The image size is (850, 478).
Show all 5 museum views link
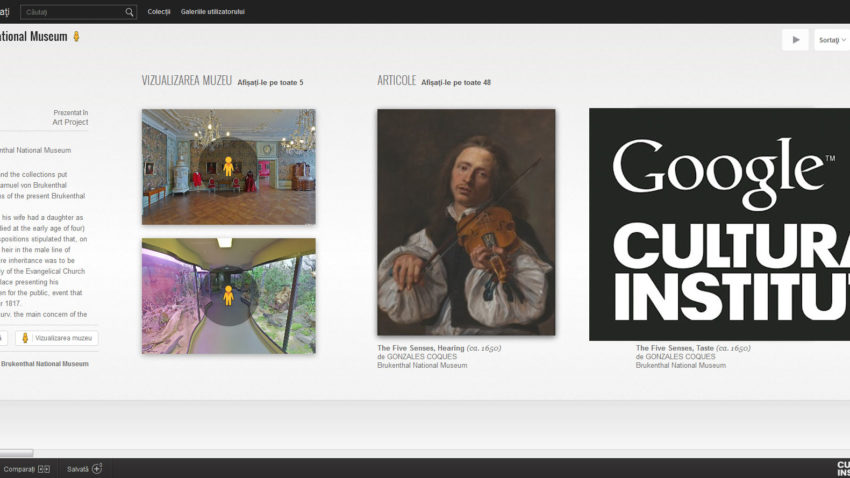271,82
